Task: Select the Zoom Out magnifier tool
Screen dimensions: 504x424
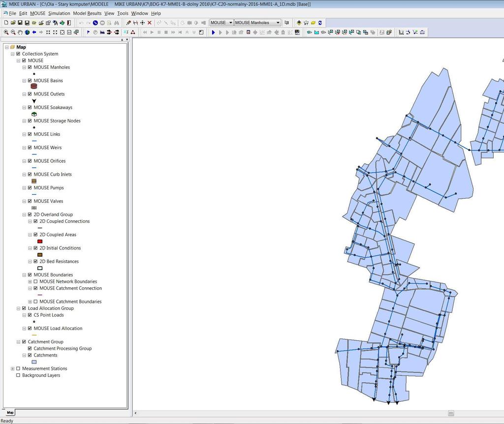Action: click(x=13, y=32)
